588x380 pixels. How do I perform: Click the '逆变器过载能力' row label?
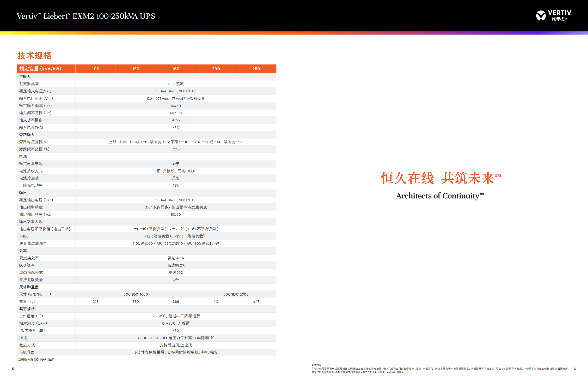point(33,243)
